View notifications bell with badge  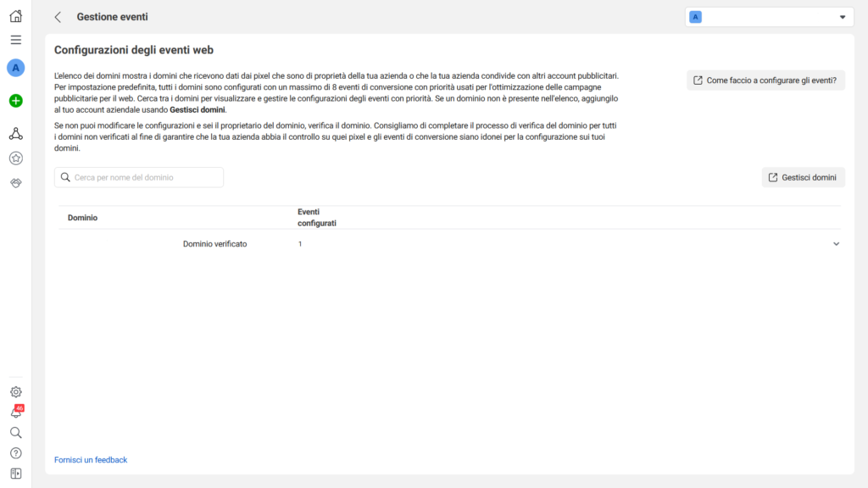click(16, 413)
